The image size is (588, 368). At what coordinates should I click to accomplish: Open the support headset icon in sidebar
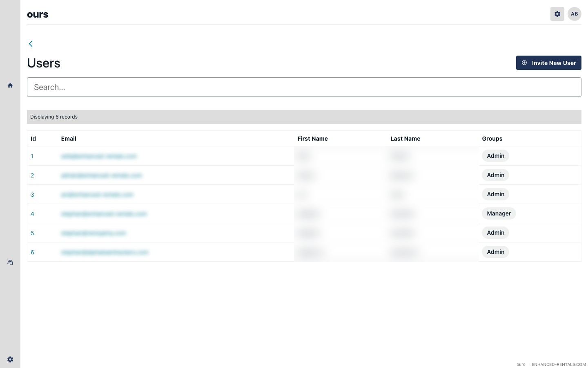tap(10, 263)
